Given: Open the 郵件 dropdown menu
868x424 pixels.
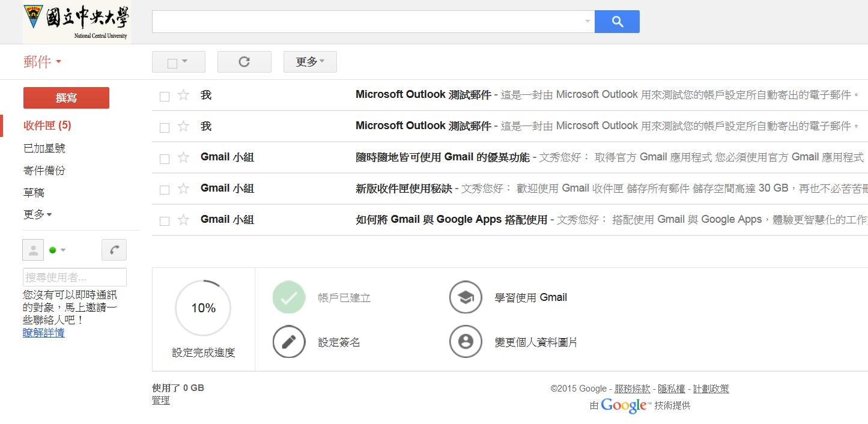Looking at the screenshot, I should [42, 62].
